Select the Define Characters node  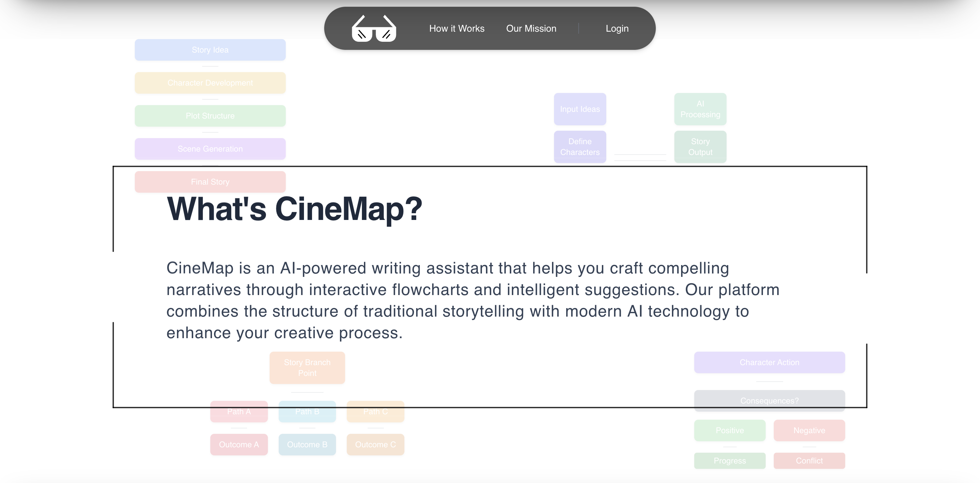[x=579, y=147]
